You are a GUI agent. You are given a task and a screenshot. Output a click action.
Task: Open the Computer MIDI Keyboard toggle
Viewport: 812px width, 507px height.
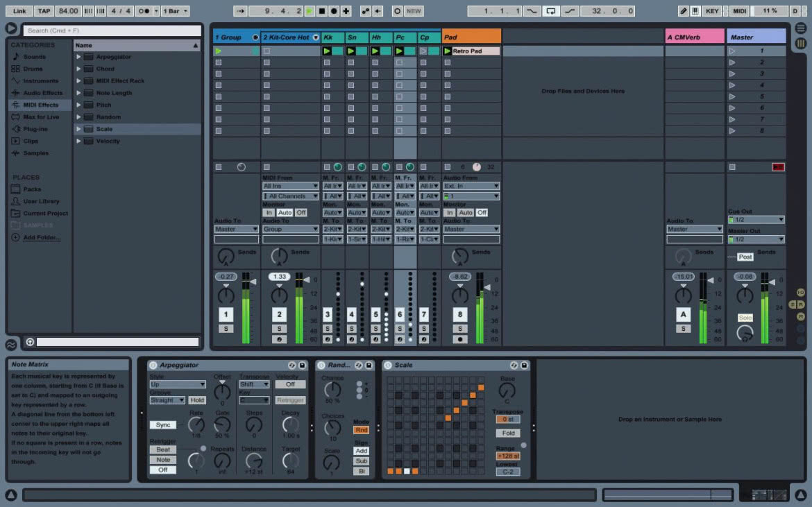pos(695,11)
